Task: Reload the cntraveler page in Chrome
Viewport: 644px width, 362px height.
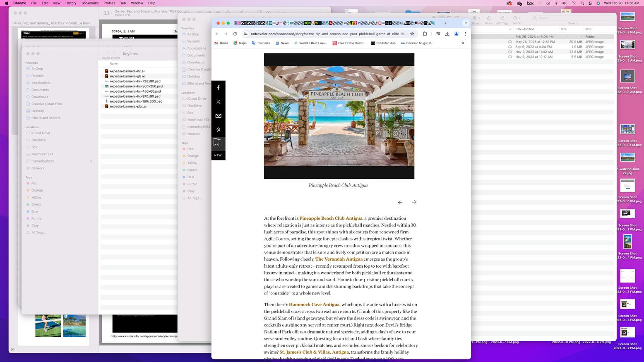Action: (235, 34)
